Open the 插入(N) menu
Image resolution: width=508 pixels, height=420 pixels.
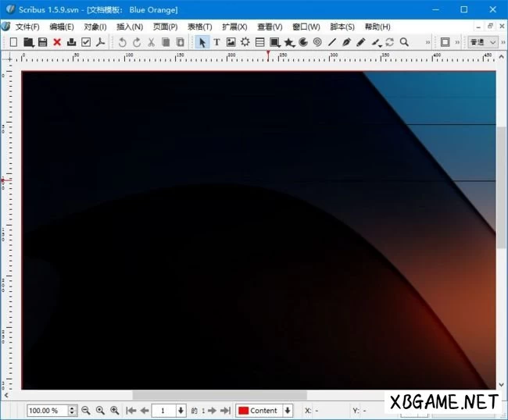[x=130, y=27]
